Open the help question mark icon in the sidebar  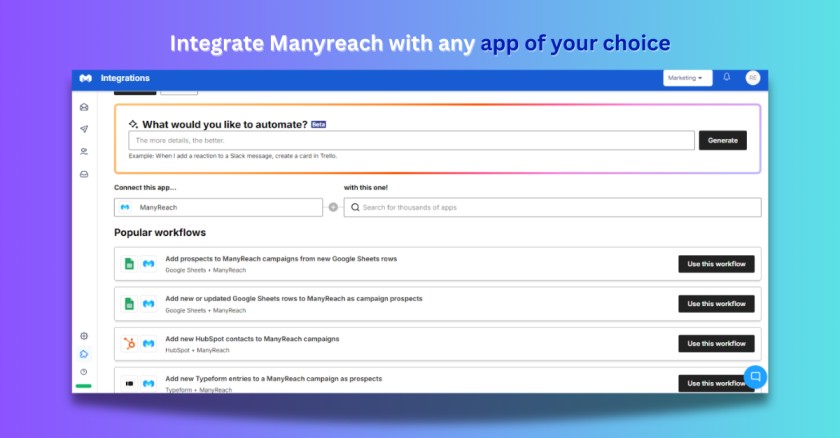[x=84, y=372]
